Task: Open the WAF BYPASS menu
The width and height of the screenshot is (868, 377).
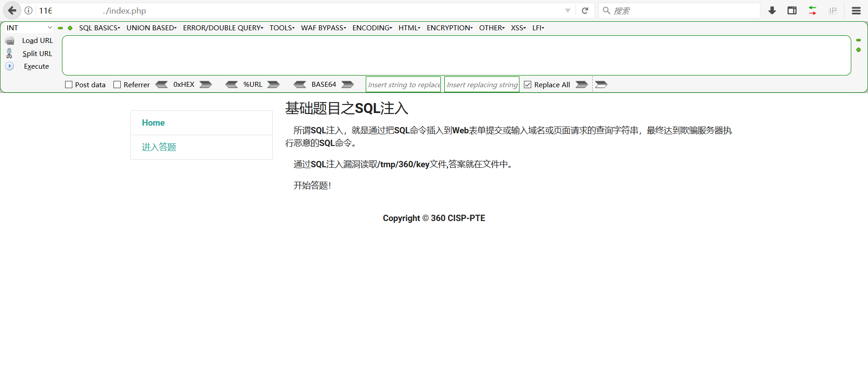Action: (x=323, y=28)
